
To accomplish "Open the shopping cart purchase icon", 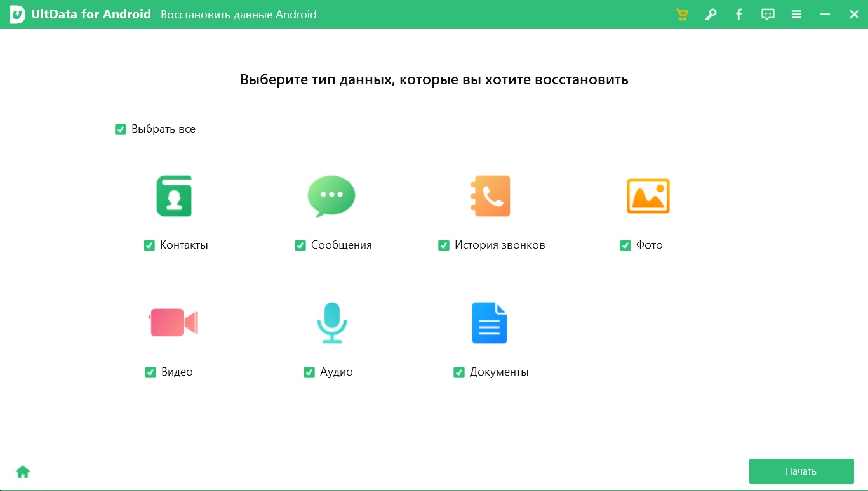I will (682, 15).
